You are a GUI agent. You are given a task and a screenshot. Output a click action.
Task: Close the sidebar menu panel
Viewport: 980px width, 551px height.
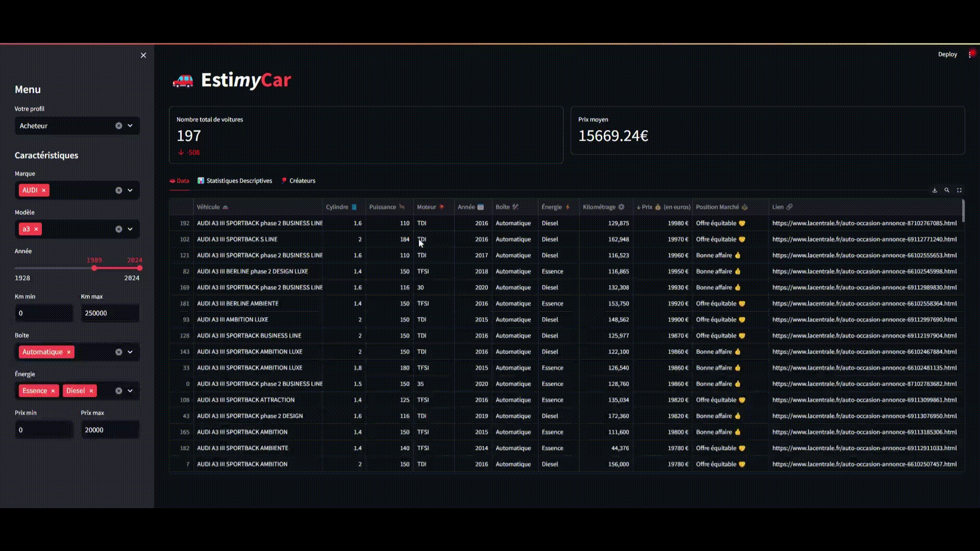pyautogui.click(x=143, y=55)
